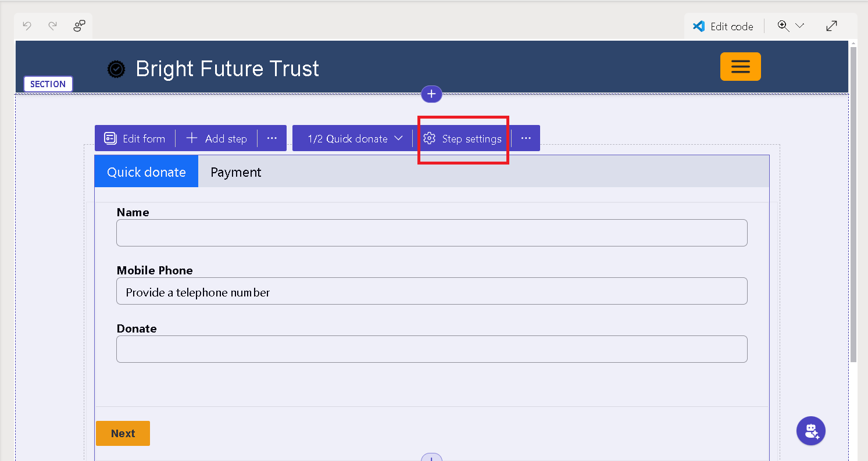Open more options beside Step settings
Screen dimensions: 868x461
pos(526,138)
